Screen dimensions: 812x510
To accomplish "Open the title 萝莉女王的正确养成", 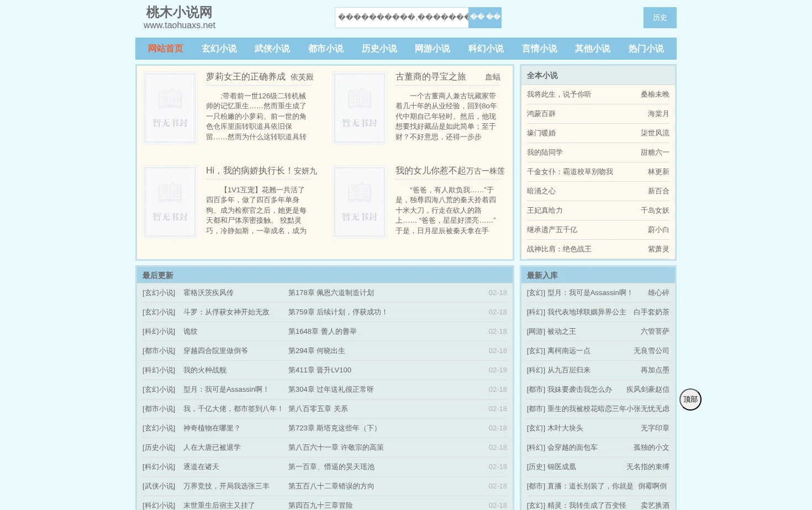I will coord(246,77).
